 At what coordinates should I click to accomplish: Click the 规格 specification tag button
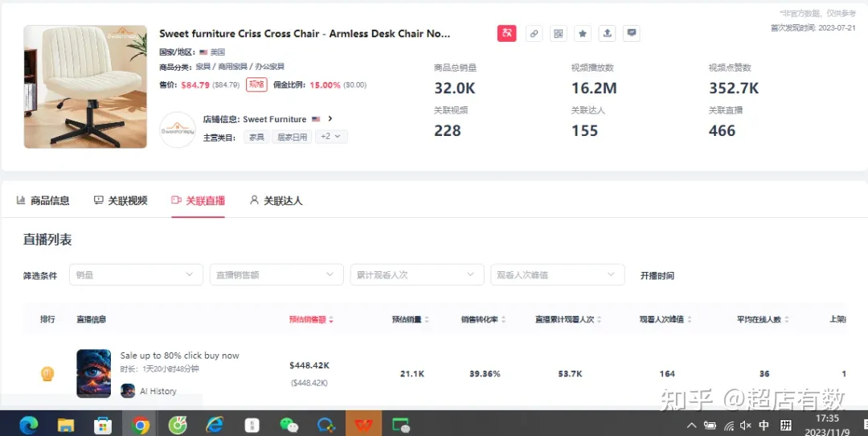point(257,84)
